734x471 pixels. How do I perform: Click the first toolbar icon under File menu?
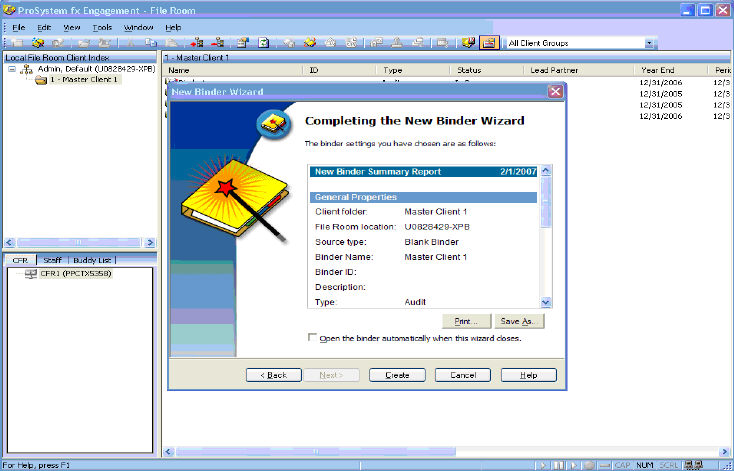point(17,43)
